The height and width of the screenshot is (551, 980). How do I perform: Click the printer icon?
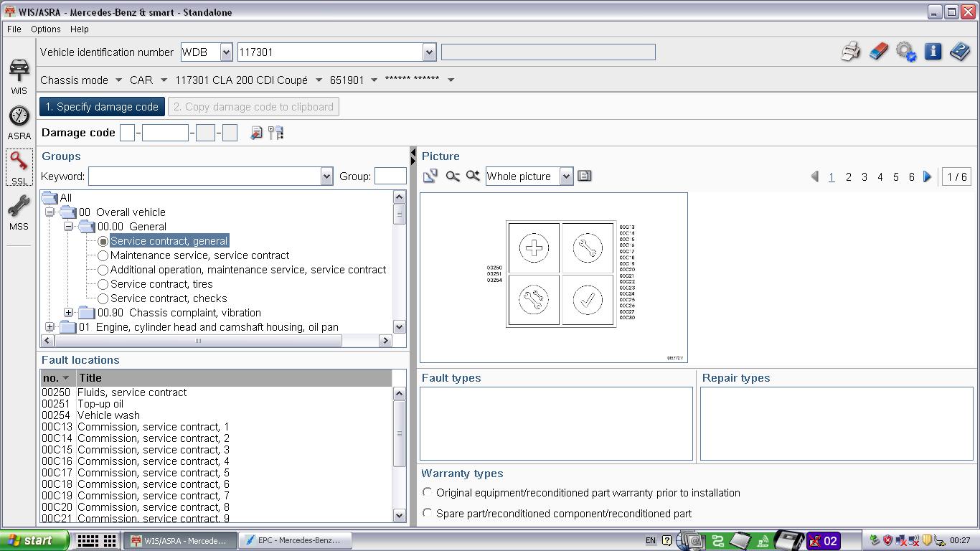(x=851, y=52)
